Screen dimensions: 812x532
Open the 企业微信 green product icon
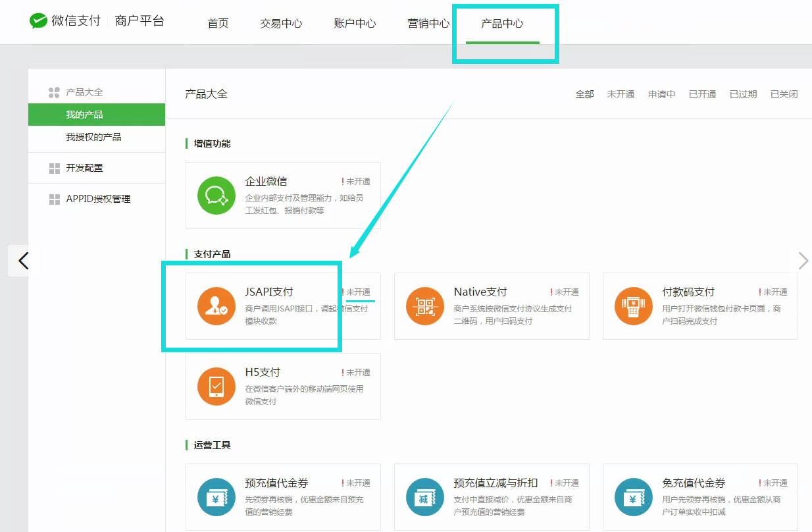click(216, 196)
